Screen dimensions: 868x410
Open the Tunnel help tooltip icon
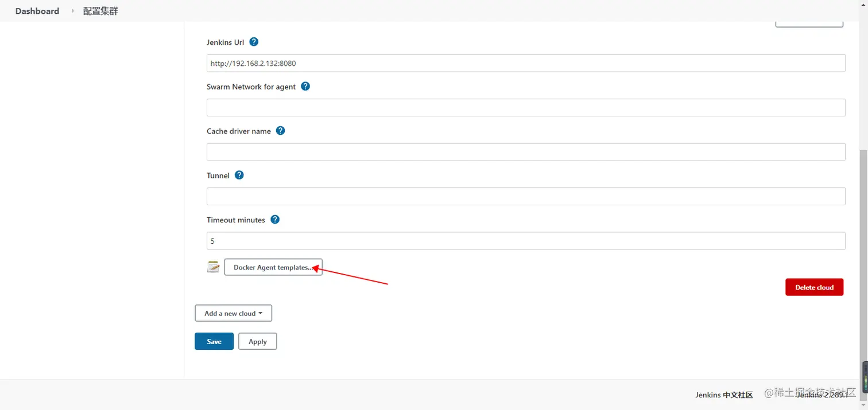tap(239, 175)
